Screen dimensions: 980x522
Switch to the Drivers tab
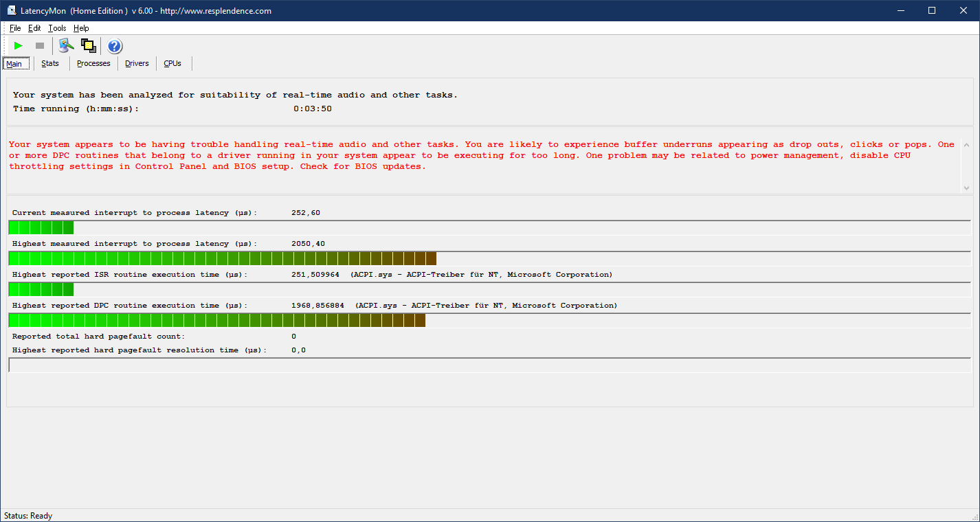click(137, 63)
